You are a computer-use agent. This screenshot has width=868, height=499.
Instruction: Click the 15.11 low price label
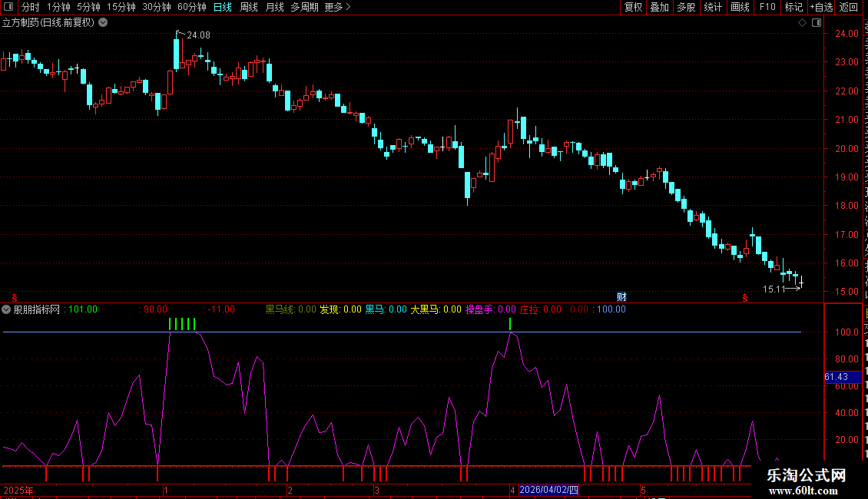click(x=774, y=289)
